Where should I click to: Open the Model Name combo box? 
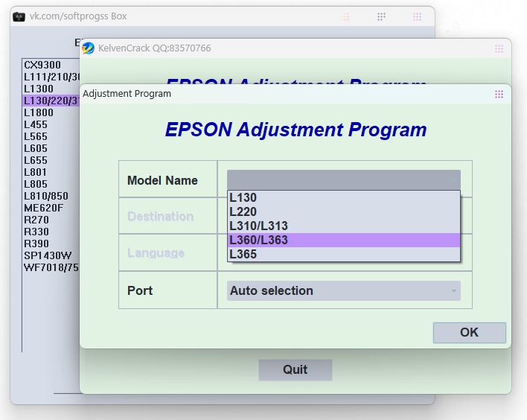pos(343,180)
